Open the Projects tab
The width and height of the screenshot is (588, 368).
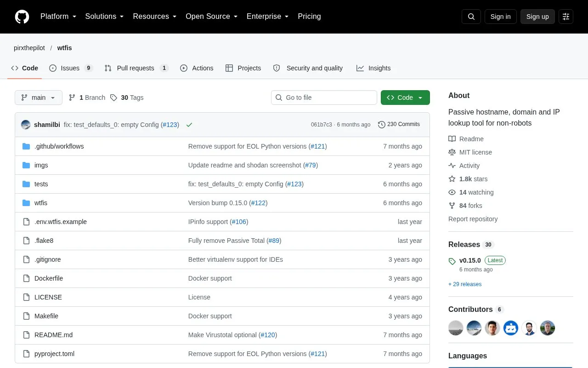243,68
